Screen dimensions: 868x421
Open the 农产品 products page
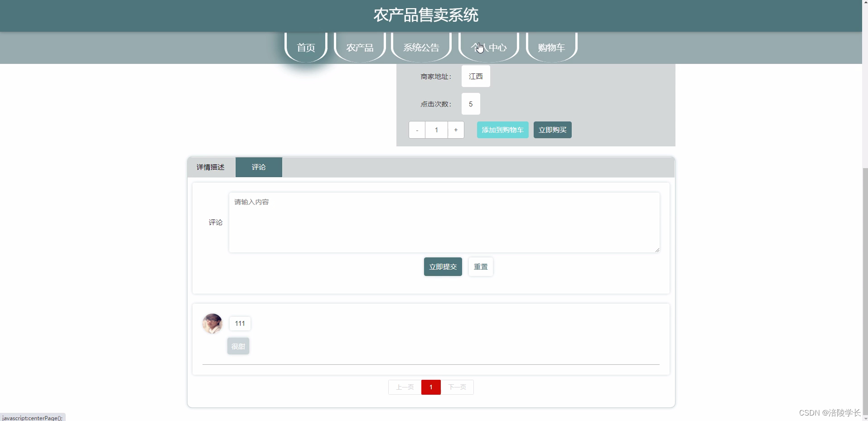[359, 47]
